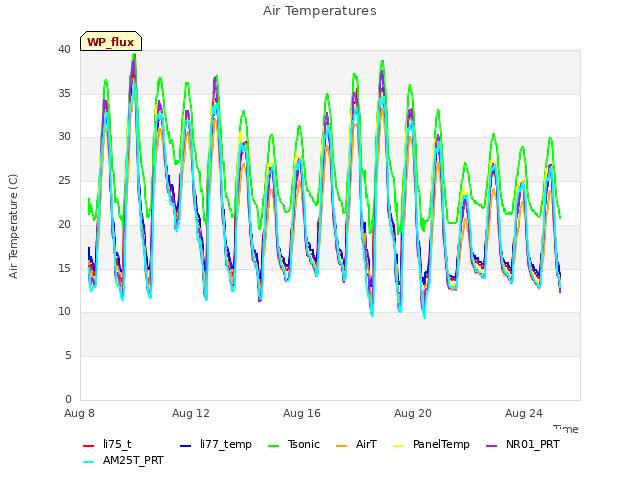This screenshot has width=640, height=480.
Task: Click the chart title Air Temperatures
Action: (x=320, y=11)
